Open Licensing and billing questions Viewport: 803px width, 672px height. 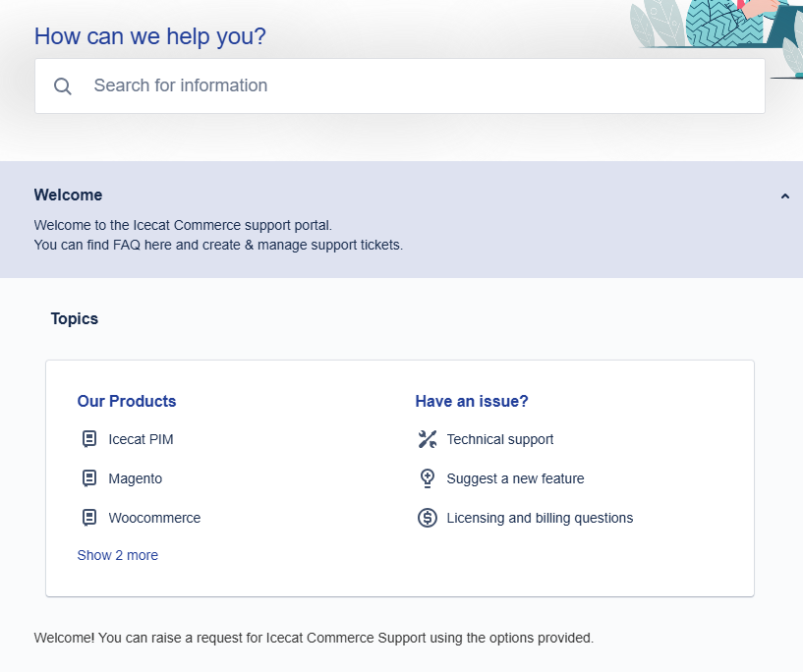[540, 518]
